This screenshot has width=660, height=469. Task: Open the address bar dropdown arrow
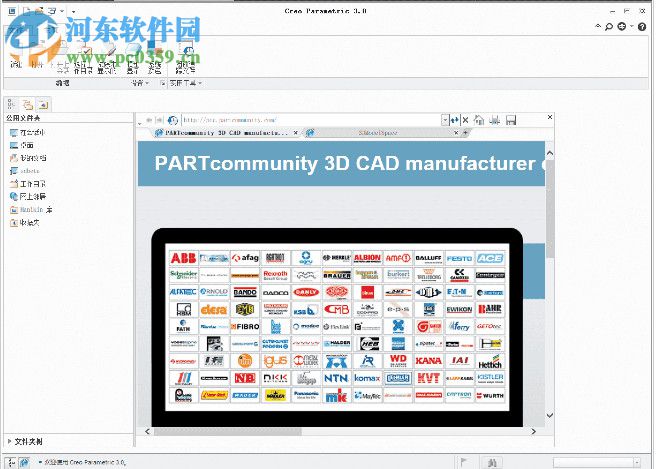click(x=445, y=120)
